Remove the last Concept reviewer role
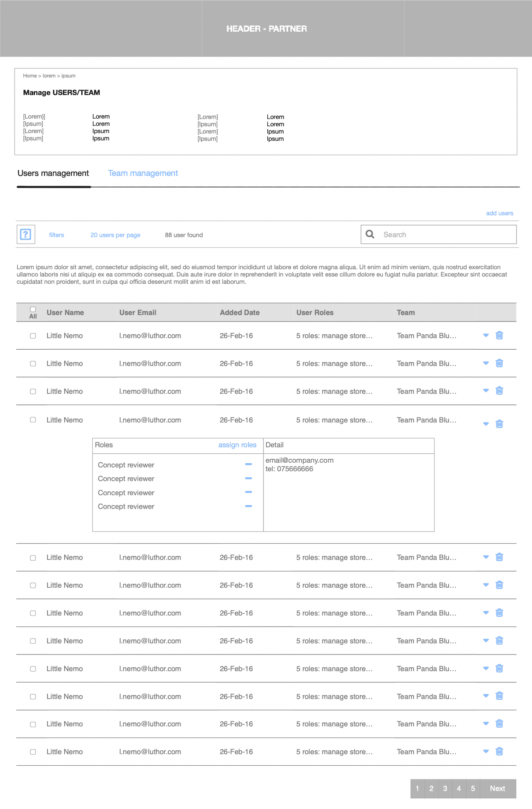This screenshot has height=809, width=532. click(248, 506)
